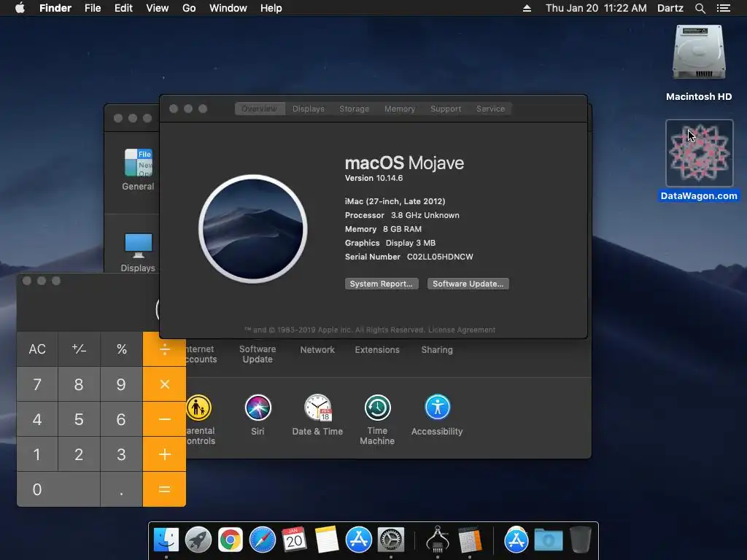Screen dimensions: 747x560
Task: Open Notes app from the Dock
Action: click(x=326, y=540)
